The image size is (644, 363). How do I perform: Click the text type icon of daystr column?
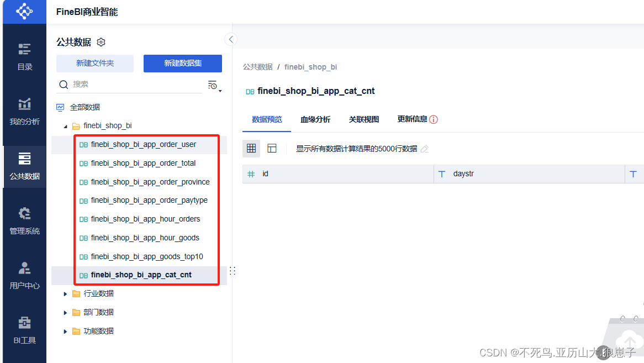(442, 174)
